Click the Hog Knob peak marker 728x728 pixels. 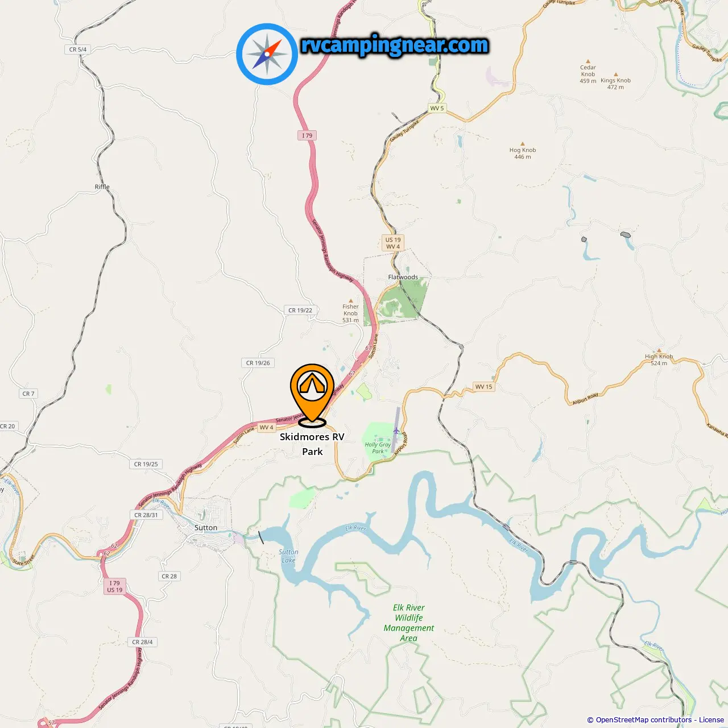coord(523,144)
